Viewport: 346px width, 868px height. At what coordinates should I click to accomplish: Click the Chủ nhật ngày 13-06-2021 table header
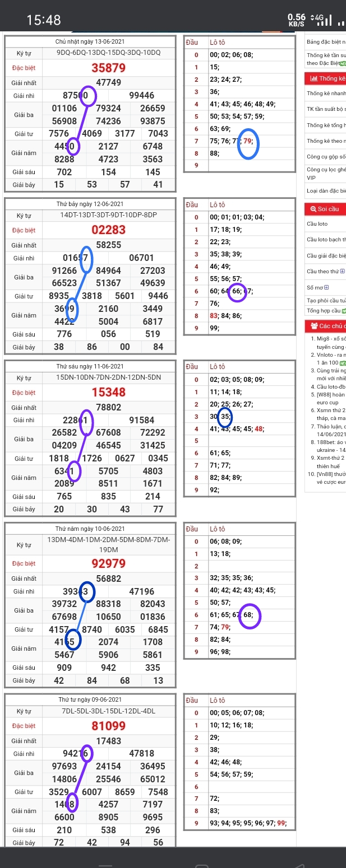[90, 42]
